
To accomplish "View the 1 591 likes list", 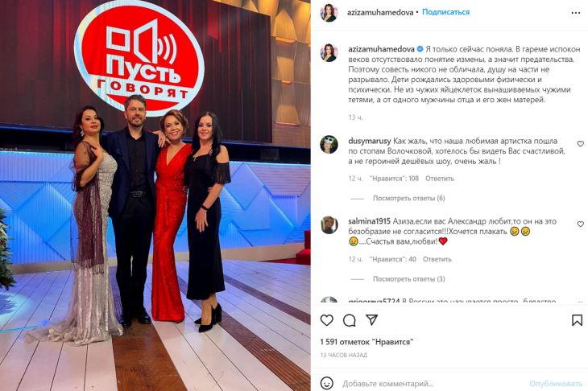I will (x=366, y=342).
